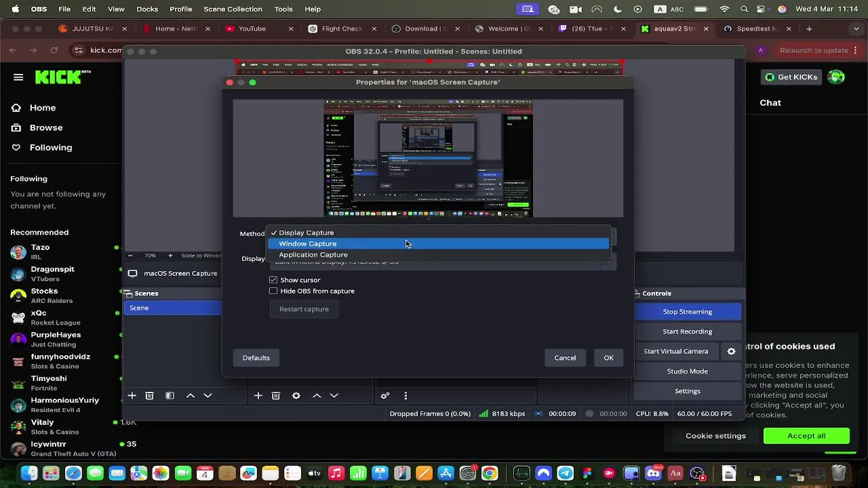Click Accept all cookies button

click(x=806, y=436)
